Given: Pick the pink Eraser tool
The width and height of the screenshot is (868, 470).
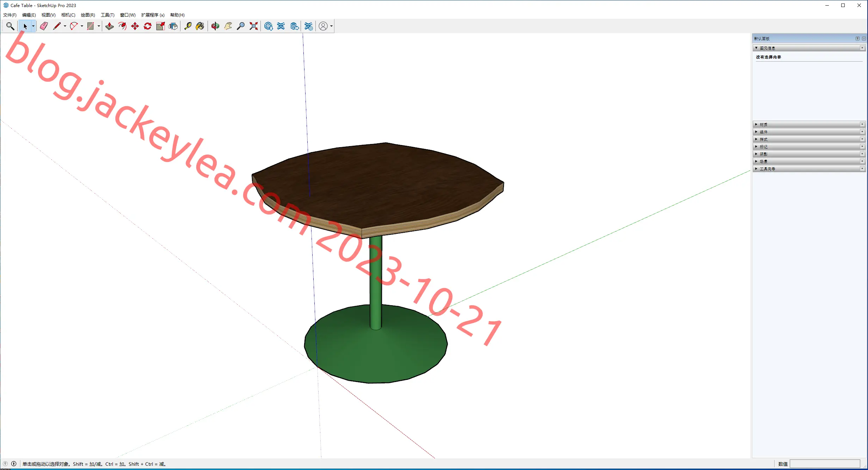Looking at the screenshot, I should tap(44, 26).
